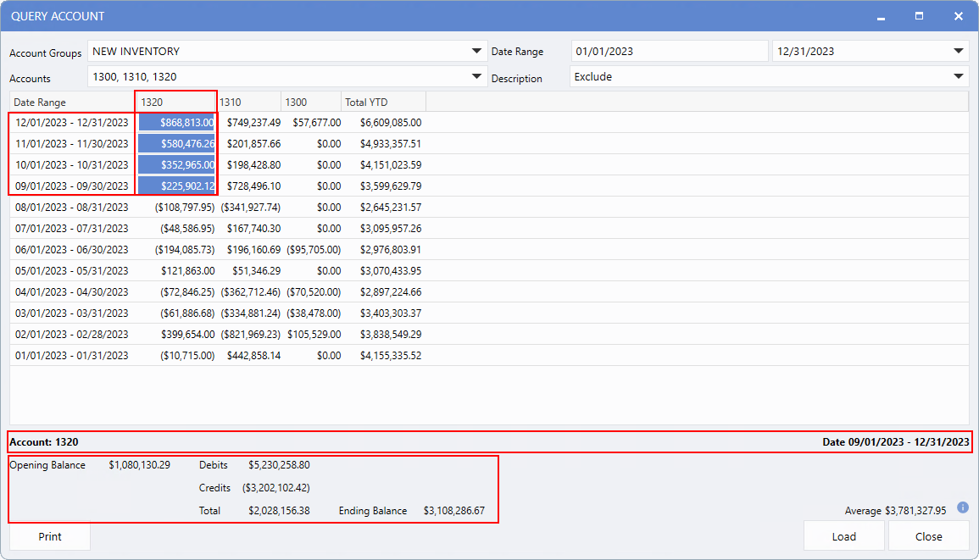Screen dimensions: 979x560
Task: Click the start date field 01/01/2023
Action: [670, 51]
